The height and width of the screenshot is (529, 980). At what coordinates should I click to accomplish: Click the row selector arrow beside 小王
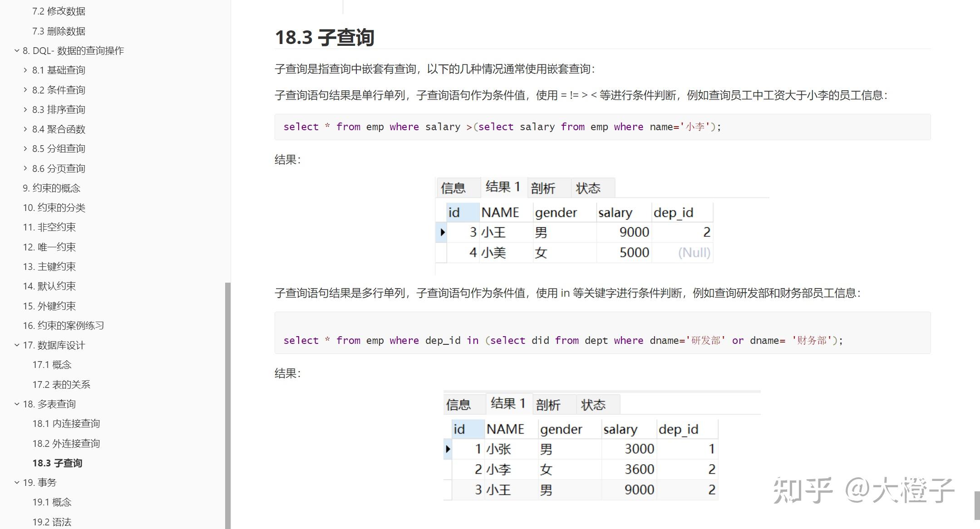[x=443, y=232]
